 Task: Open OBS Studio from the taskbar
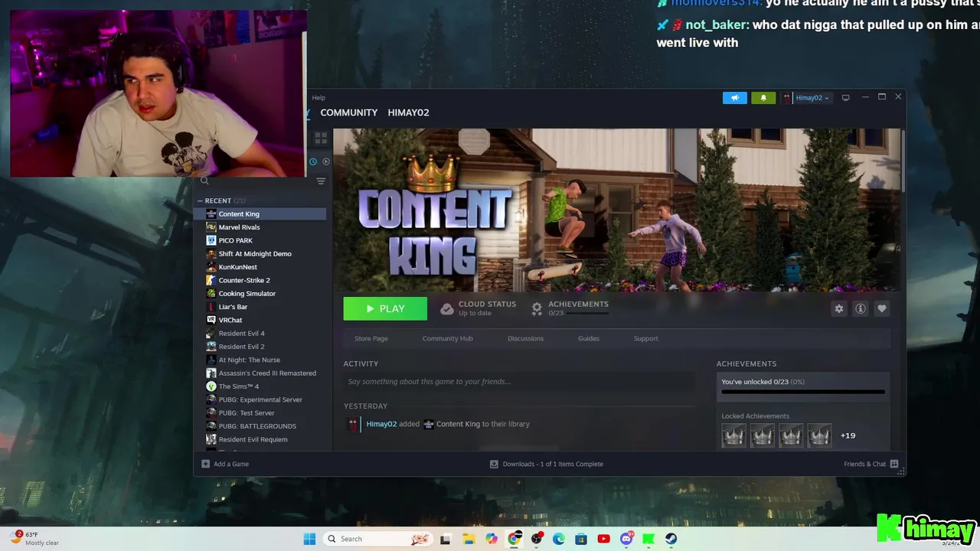pyautogui.click(x=537, y=539)
